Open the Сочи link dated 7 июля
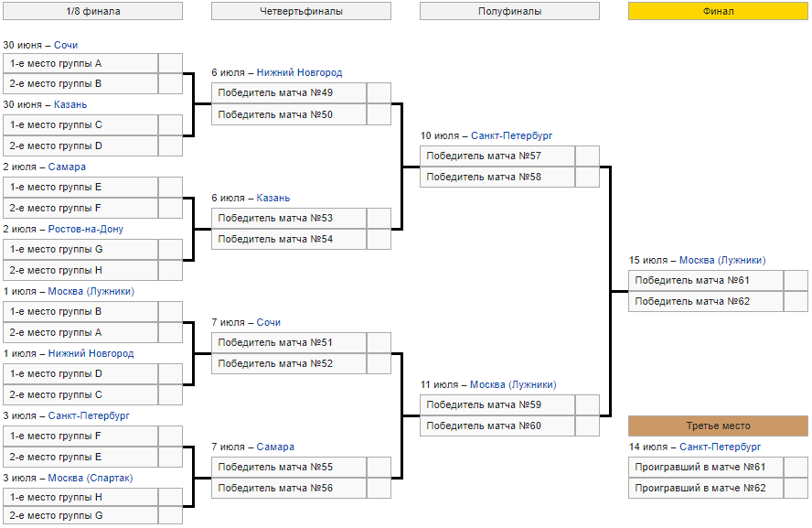 tap(269, 322)
